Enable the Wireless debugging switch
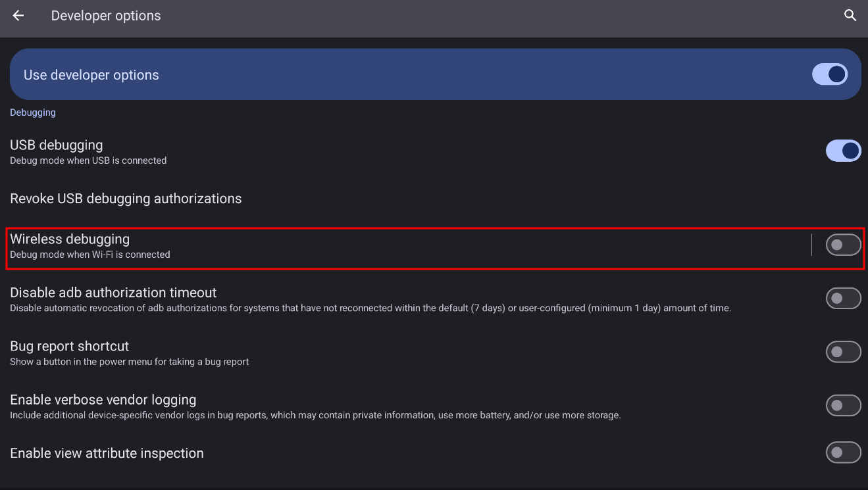Viewport: 868px width, 490px height. [x=844, y=245]
